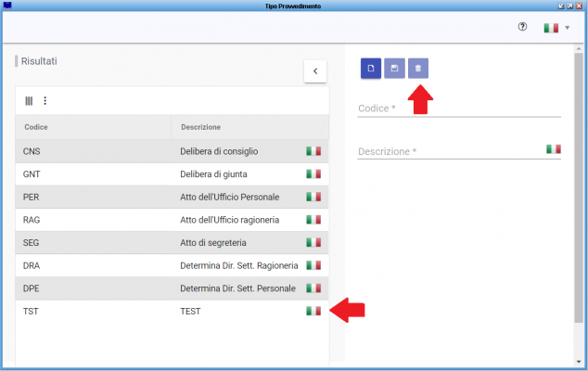Click the scrollbar down arrow
The height and width of the screenshot is (371, 588).
(579, 362)
